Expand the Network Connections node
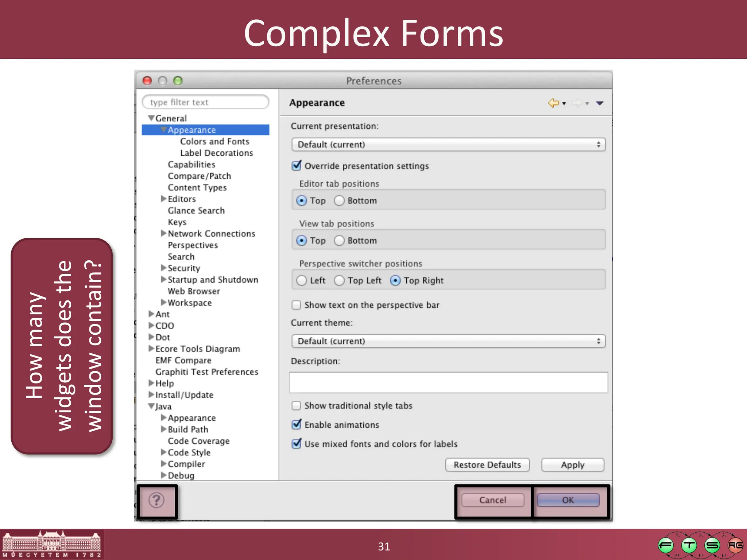Image resolution: width=747 pixels, height=560 pixels. coord(164,233)
